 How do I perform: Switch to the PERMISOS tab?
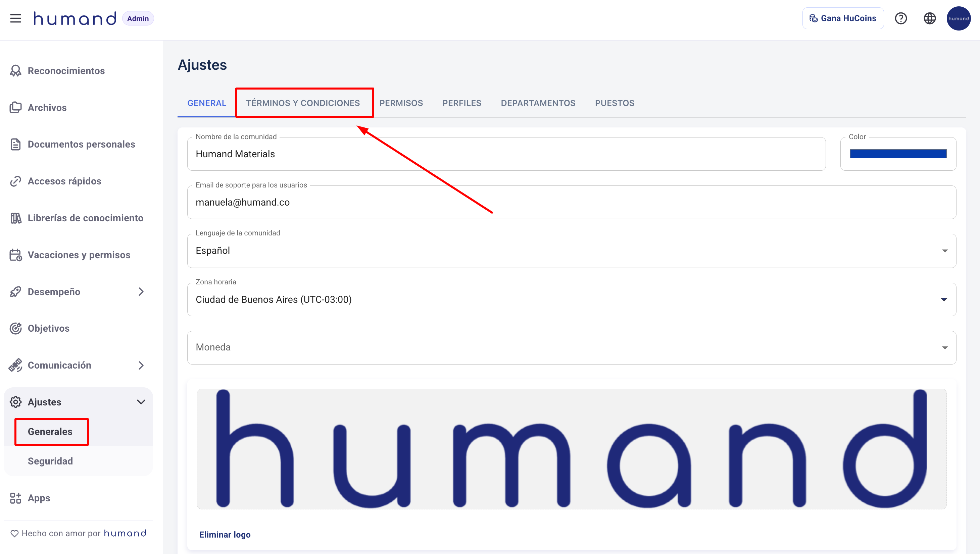click(401, 103)
